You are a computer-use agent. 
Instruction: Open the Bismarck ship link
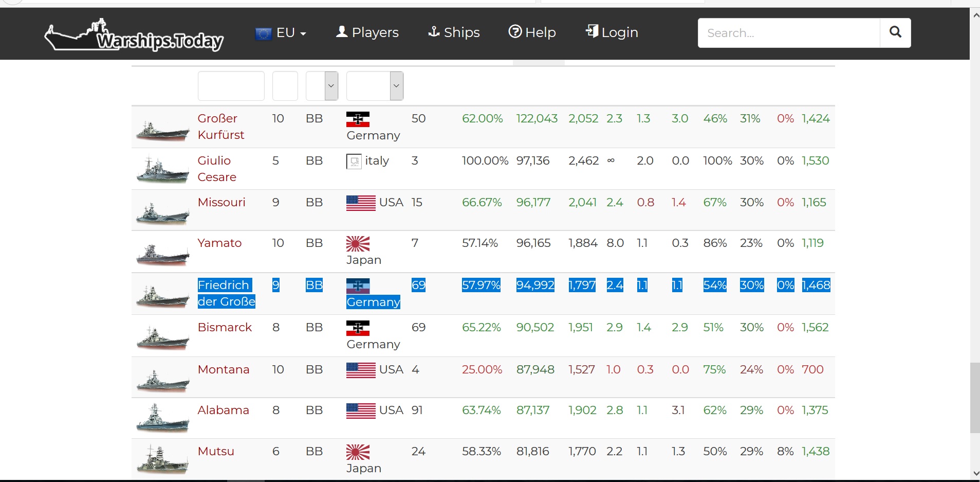(x=225, y=327)
